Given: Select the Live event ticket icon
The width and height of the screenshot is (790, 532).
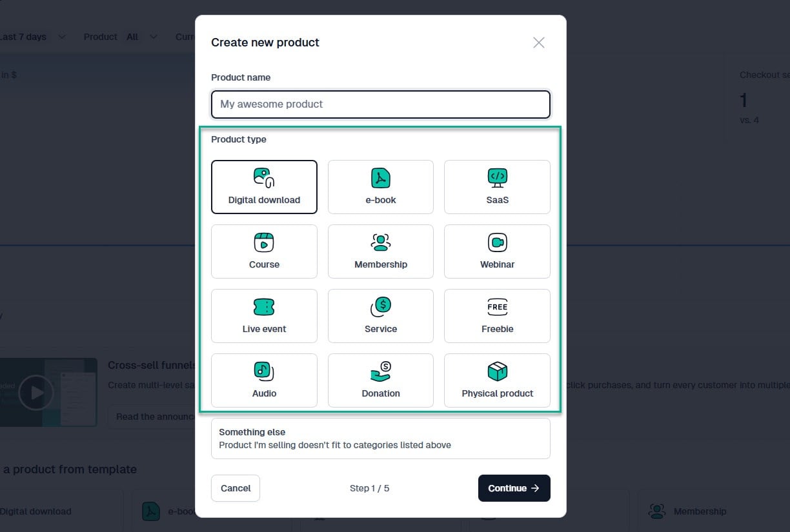Looking at the screenshot, I should [x=264, y=307].
